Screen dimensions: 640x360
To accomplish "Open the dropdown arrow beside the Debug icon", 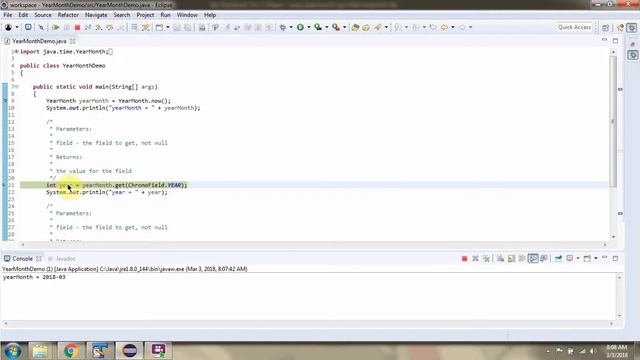I will (291, 27).
